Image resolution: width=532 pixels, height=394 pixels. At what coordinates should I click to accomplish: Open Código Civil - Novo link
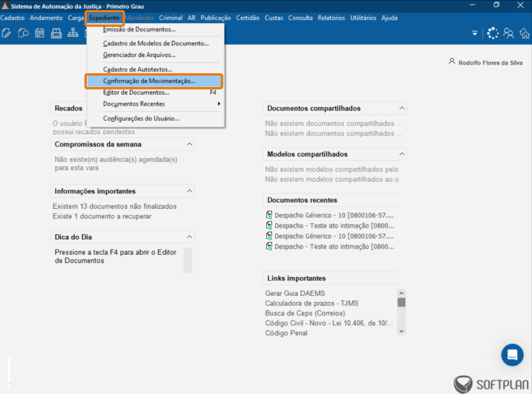coord(329,323)
